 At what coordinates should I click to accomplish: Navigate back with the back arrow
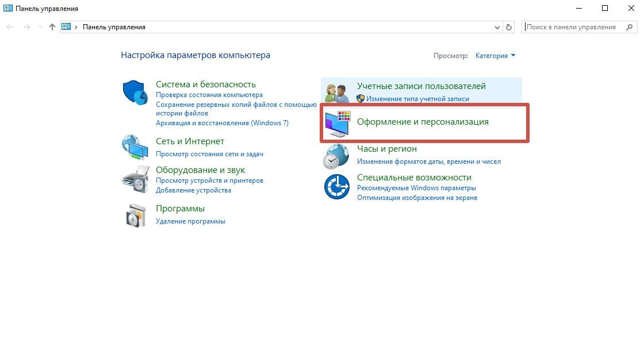tap(10, 27)
